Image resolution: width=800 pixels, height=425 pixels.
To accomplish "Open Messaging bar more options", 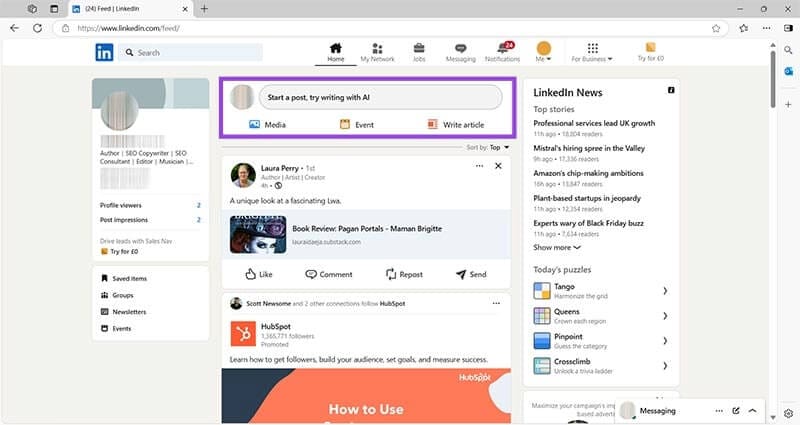I will coord(719,411).
